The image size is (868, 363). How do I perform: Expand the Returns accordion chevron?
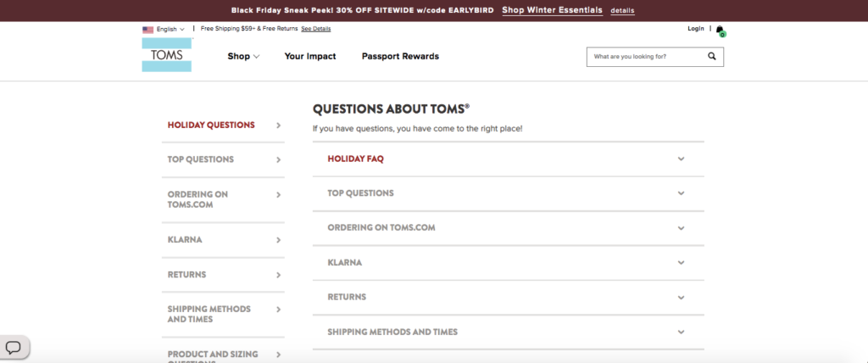point(681,298)
